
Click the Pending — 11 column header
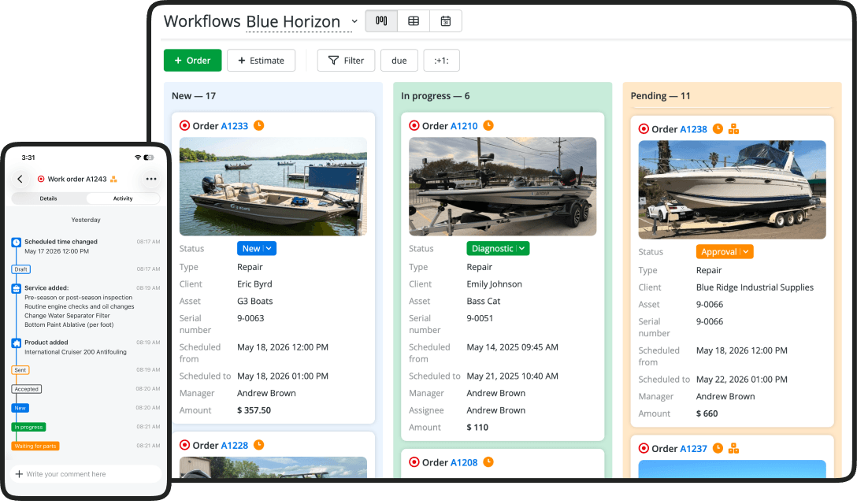[661, 96]
